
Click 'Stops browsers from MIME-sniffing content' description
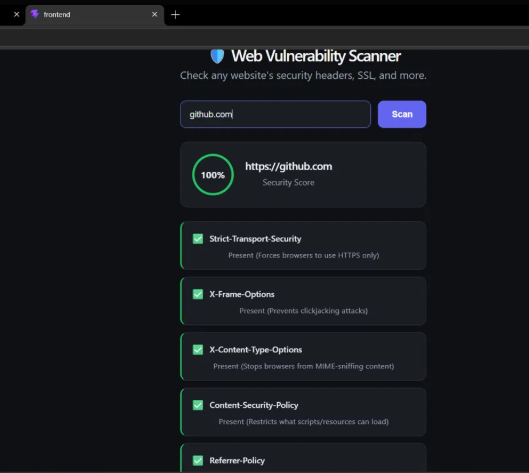tap(304, 366)
